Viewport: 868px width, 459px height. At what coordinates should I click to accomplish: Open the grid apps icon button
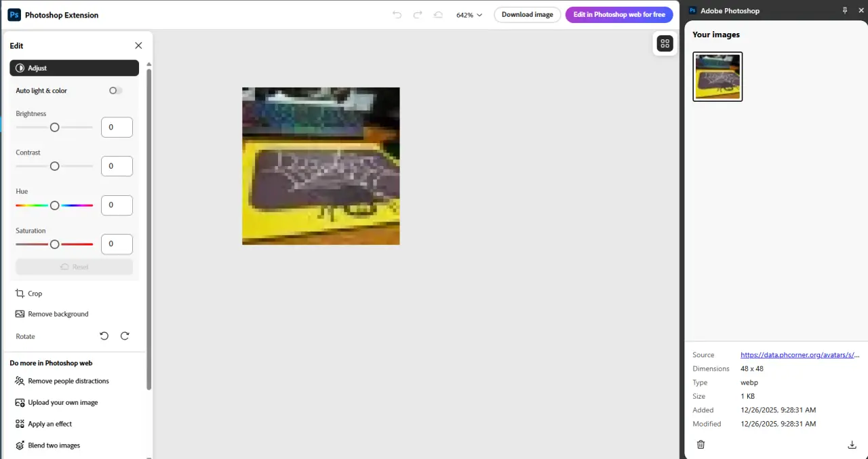pyautogui.click(x=665, y=44)
